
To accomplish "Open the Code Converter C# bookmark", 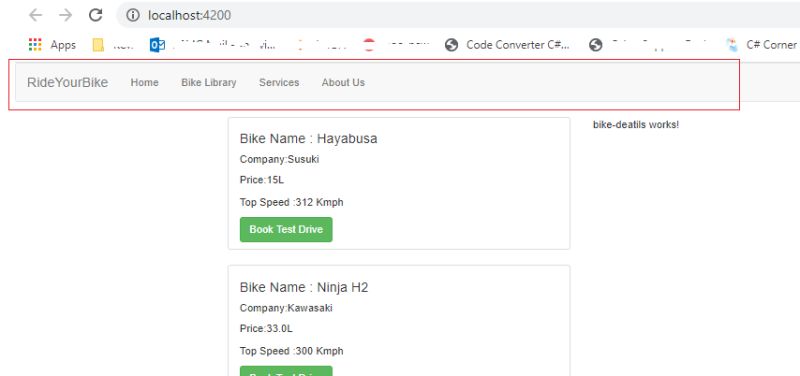I will pos(508,45).
